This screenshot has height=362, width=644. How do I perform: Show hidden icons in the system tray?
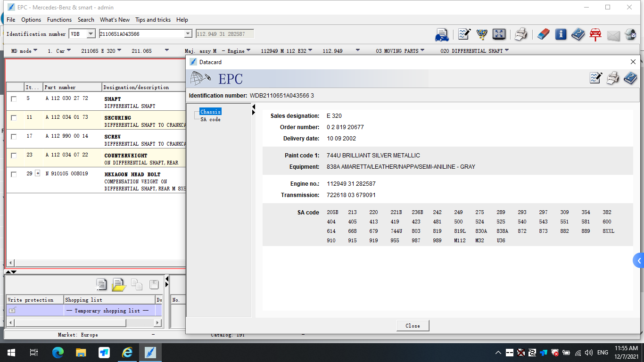tap(498, 353)
